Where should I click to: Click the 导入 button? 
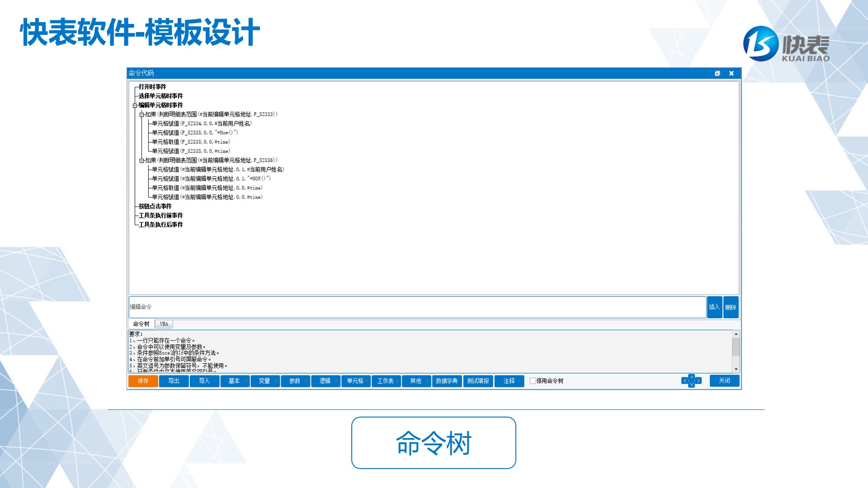[204, 381]
